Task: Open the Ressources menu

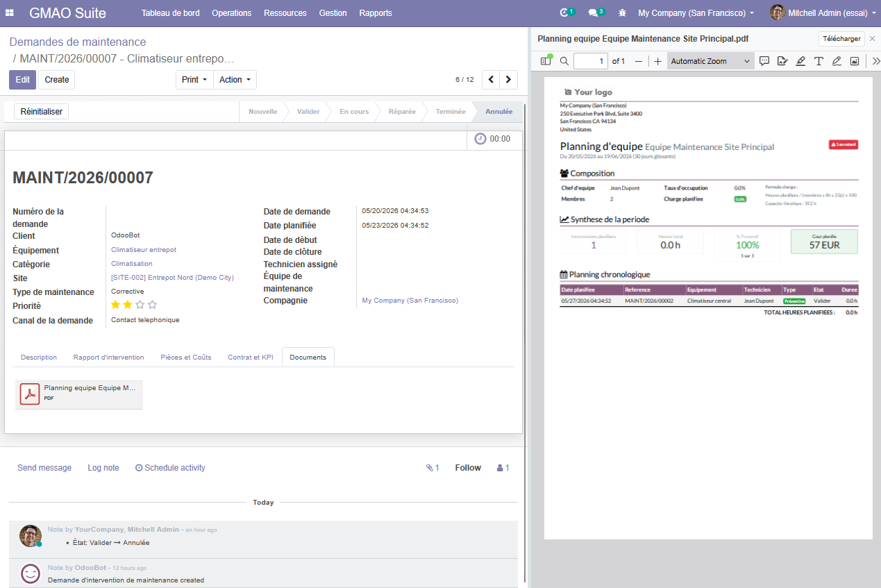Action: [x=285, y=13]
